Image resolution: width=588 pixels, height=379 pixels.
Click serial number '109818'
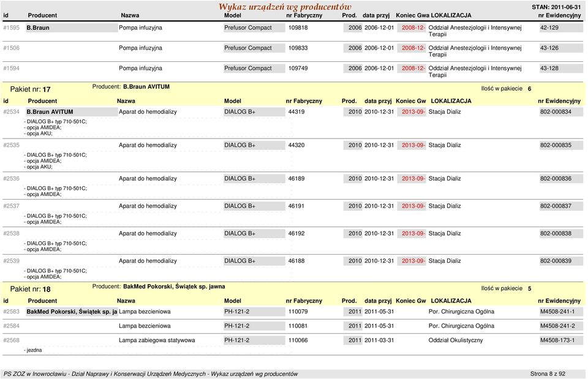click(298, 28)
